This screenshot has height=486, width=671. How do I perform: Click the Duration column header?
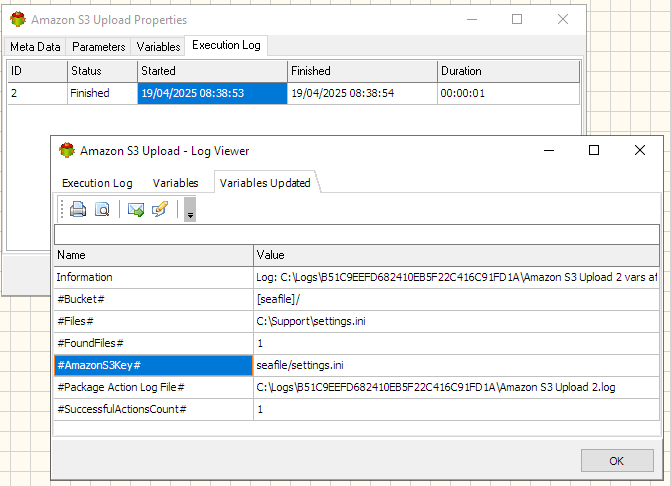pos(508,71)
